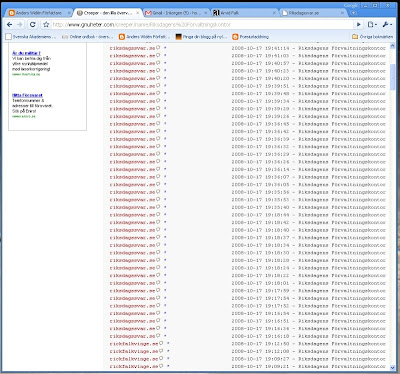Click the bubble icon in the 19:41:14 row

[158, 48]
